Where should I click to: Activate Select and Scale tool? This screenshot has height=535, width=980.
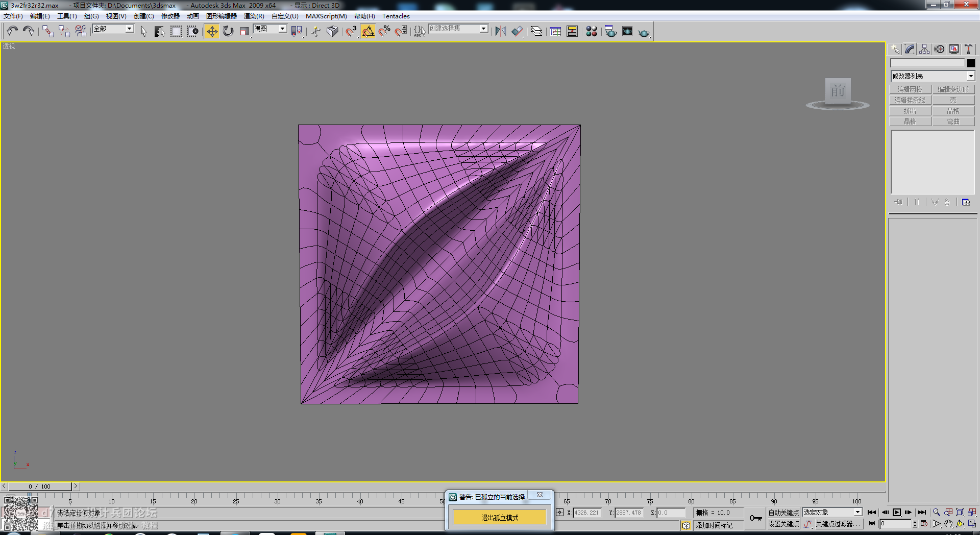coord(244,31)
